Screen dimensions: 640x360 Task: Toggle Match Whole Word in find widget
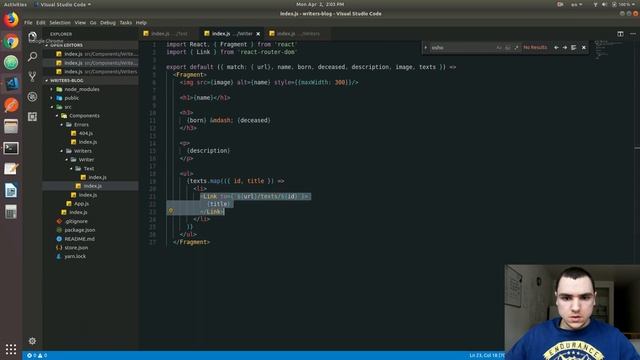[x=508, y=48]
